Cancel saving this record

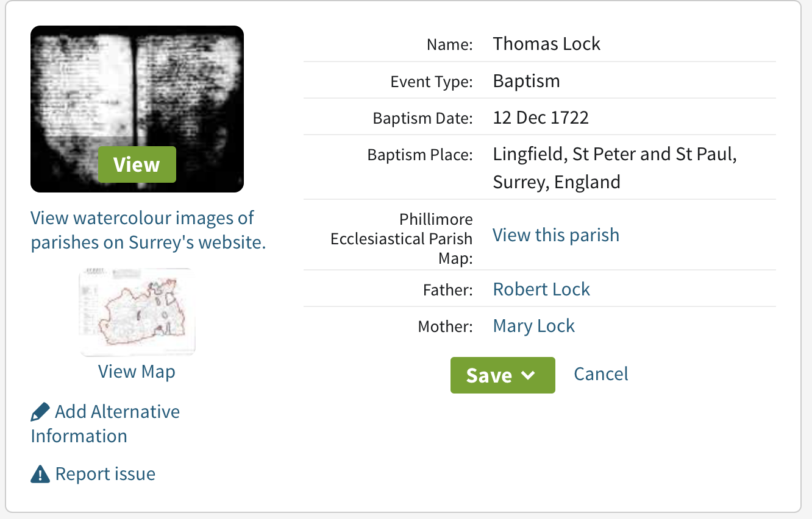pos(601,374)
